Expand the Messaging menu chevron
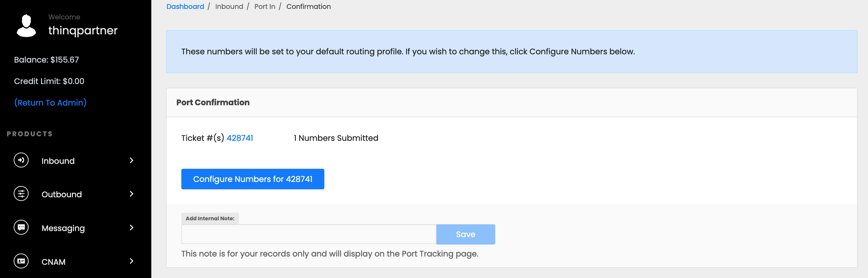Screen dimensions: 868x278 pos(131,227)
